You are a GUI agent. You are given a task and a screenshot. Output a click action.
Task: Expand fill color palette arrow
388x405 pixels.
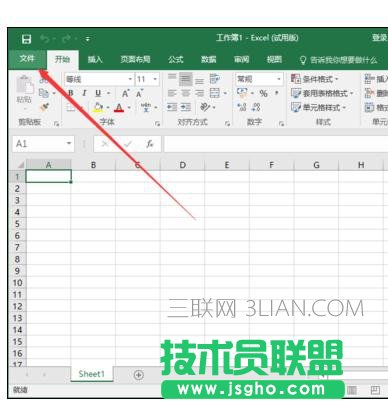point(108,108)
